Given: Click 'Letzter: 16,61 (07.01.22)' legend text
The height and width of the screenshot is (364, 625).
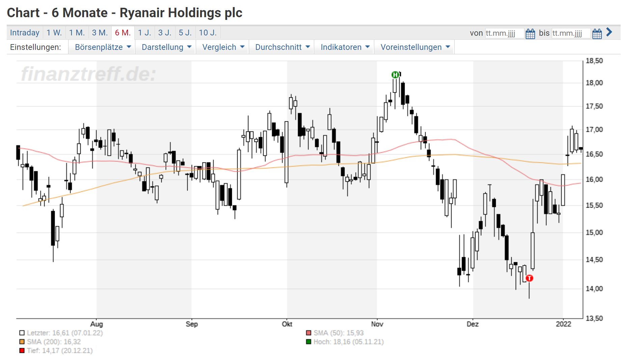Looking at the screenshot, I should pos(65,333).
